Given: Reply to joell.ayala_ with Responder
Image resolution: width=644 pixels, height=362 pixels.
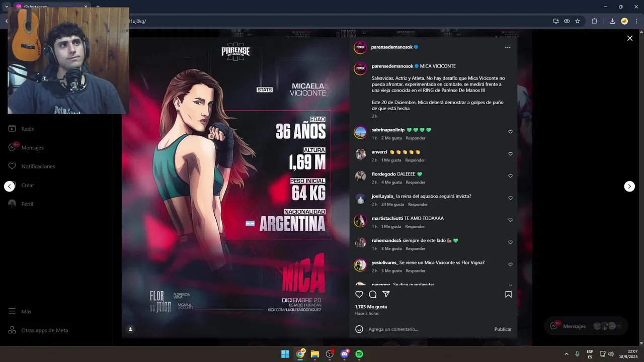Looking at the screenshot, I should pos(418,204).
